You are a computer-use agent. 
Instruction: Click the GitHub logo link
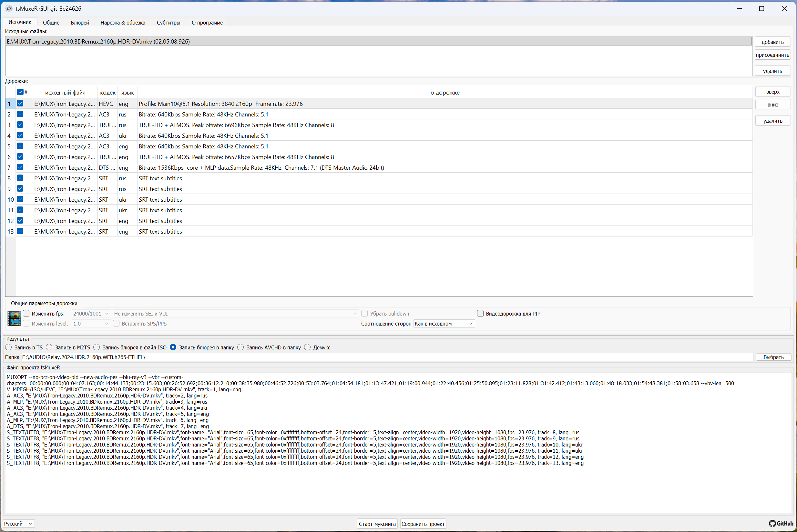coord(781,524)
